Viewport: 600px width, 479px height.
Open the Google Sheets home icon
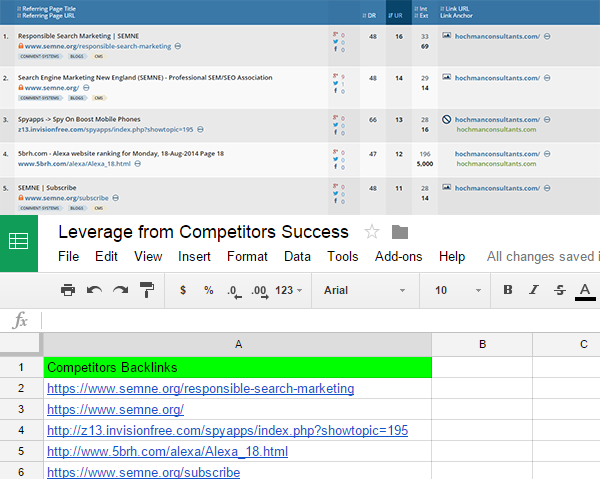coord(19,241)
